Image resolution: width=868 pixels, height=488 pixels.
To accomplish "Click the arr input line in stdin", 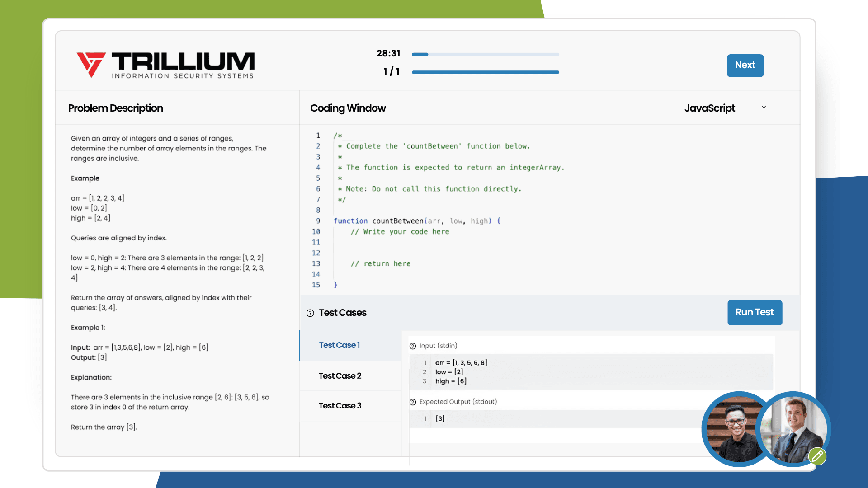I will [461, 362].
